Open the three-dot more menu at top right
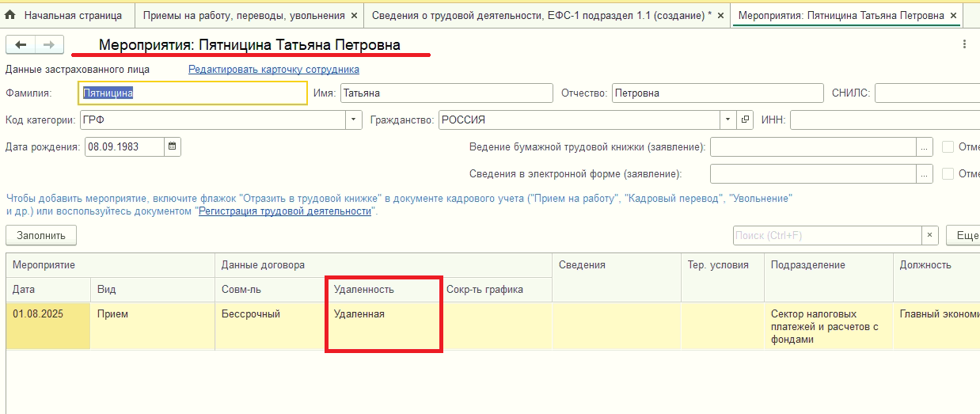 coord(964,44)
